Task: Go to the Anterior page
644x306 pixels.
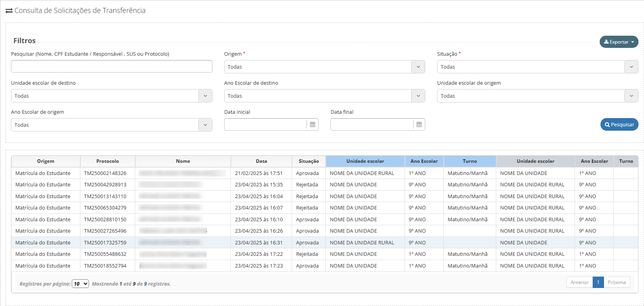Action: pyautogui.click(x=579, y=282)
